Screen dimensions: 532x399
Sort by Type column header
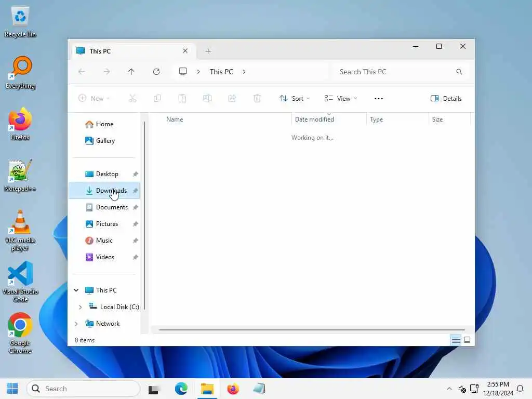click(397, 119)
